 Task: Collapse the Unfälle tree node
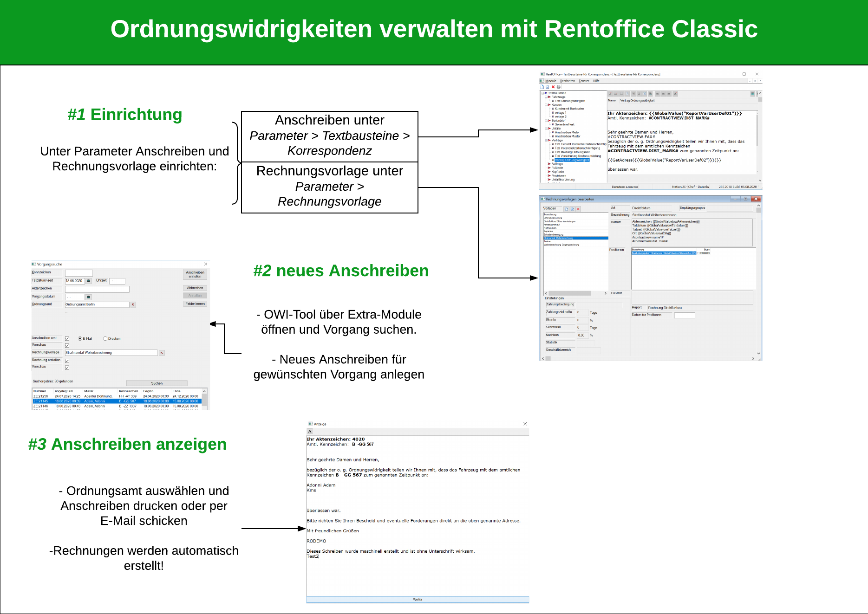[546, 129]
